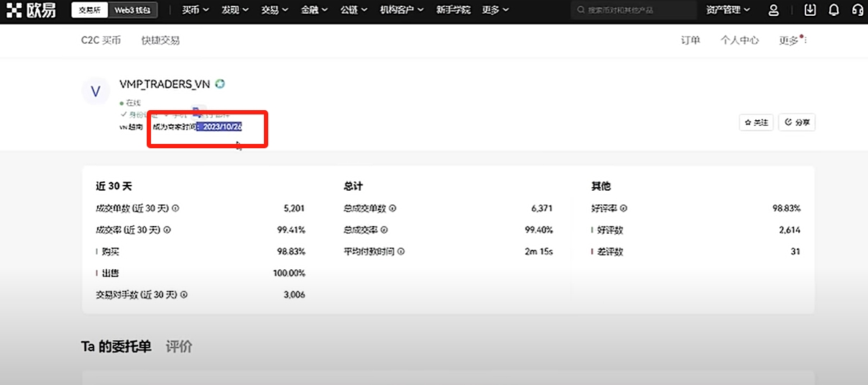
Task: Click info icon next to 平均付款时间
Action: [x=401, y=251]
